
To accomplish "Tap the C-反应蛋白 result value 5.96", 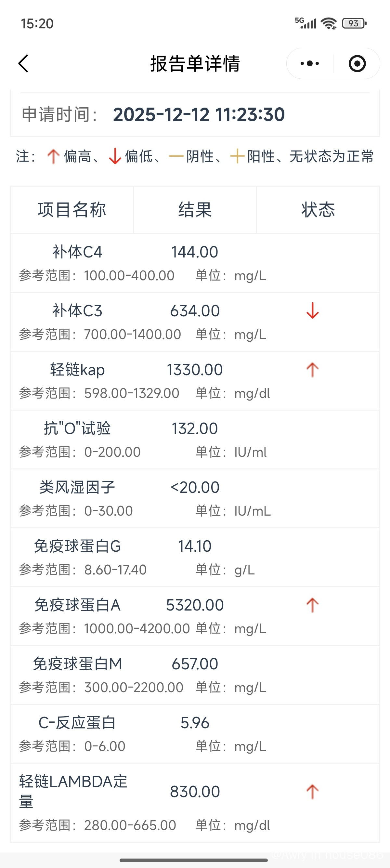I will [x=195, y=723].
